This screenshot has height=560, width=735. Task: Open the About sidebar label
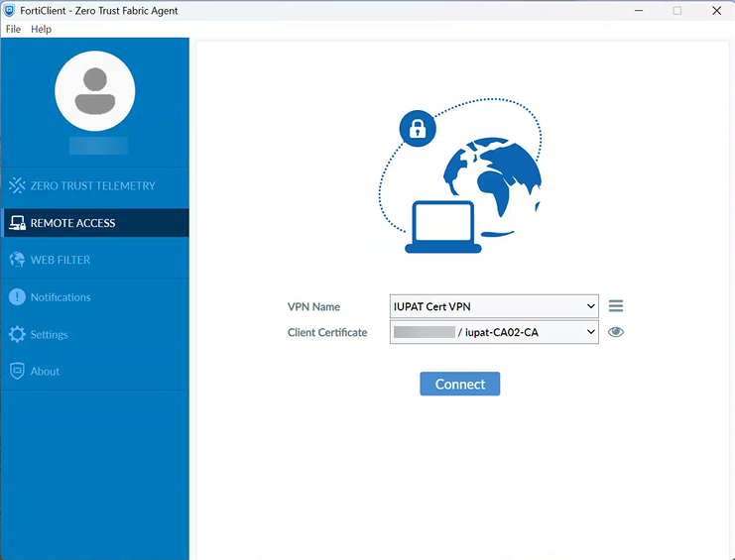pos(45,372)
